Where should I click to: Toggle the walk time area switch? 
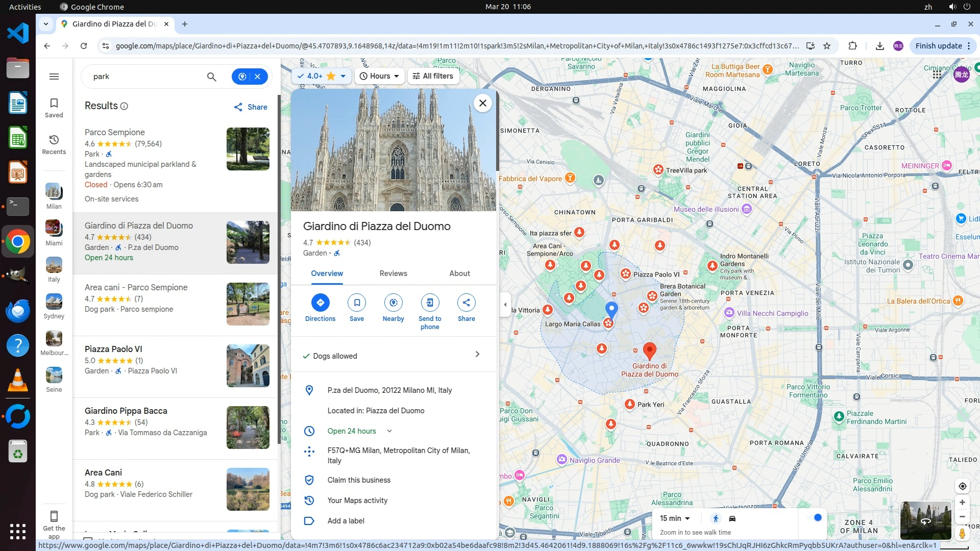click(815, 518)
